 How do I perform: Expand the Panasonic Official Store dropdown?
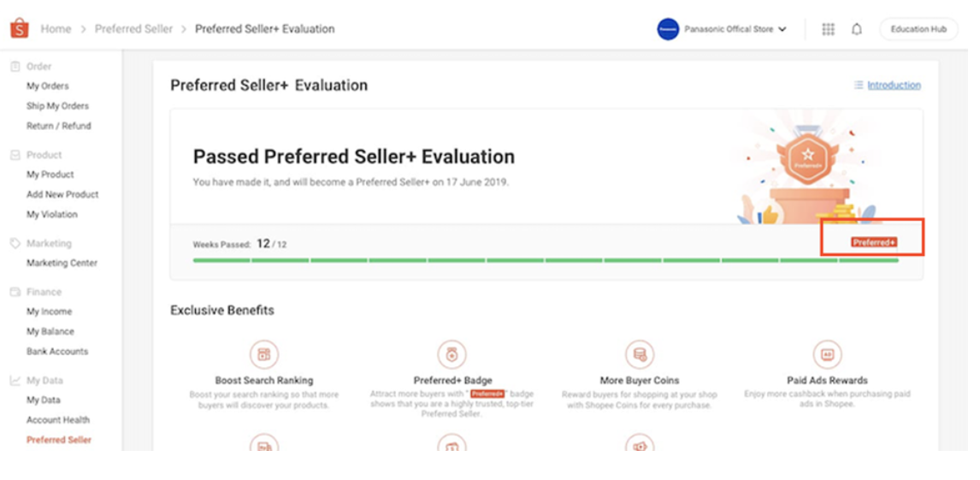782,29
